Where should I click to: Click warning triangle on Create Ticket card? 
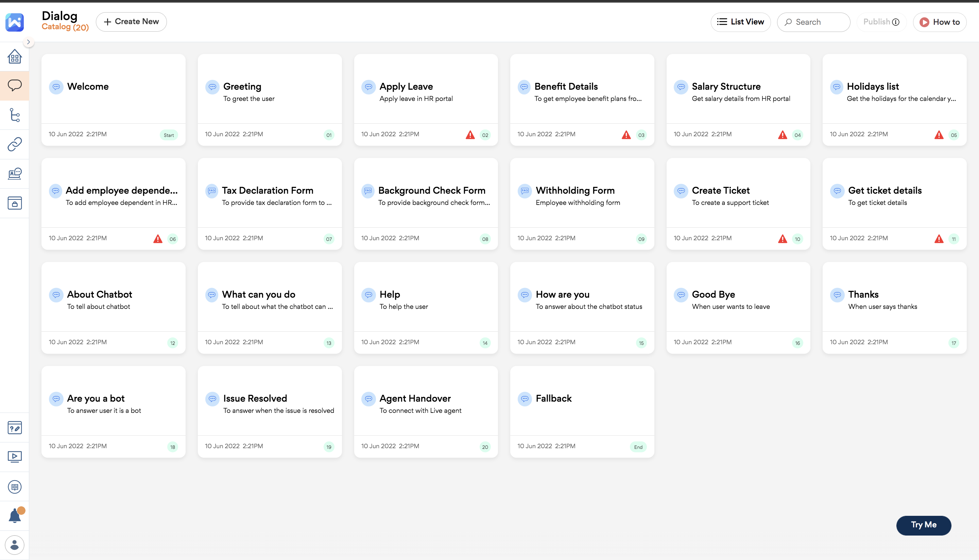[x=783, y=239]
